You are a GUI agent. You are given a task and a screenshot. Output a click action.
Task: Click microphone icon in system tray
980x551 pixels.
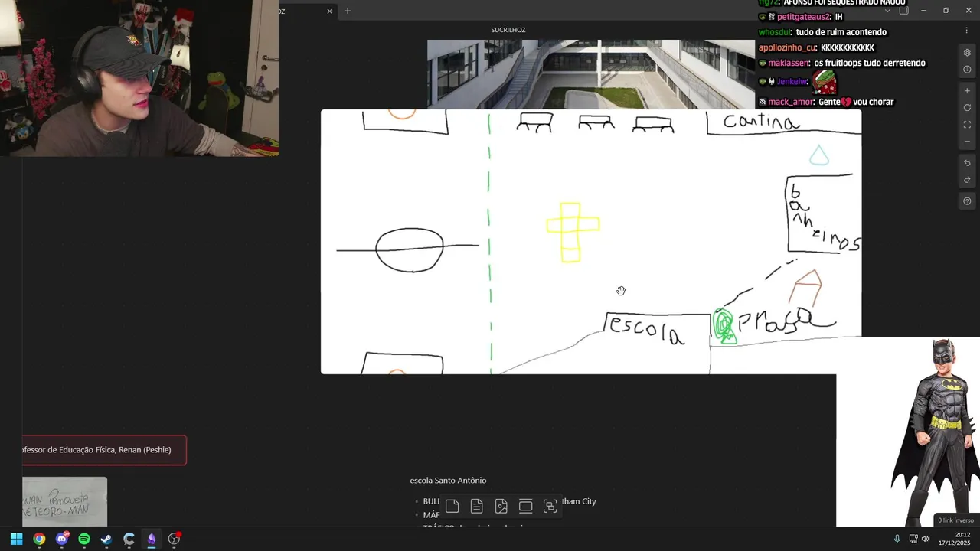897,539
